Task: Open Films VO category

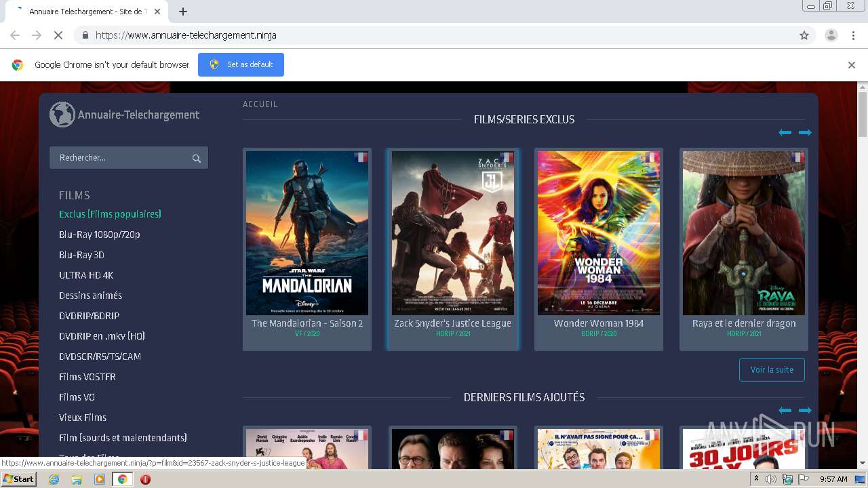Action: [x=77, y=397]
